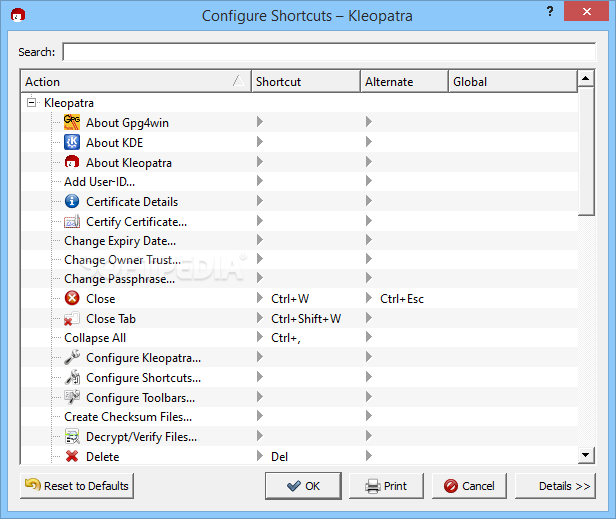Click the Certify Certificate icon

[x=72, y=221]
